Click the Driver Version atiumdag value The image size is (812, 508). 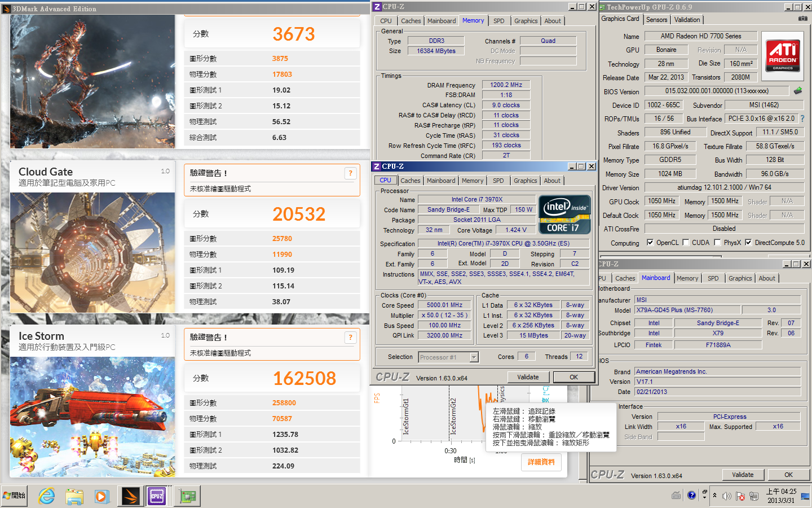(x=724, y=187)
